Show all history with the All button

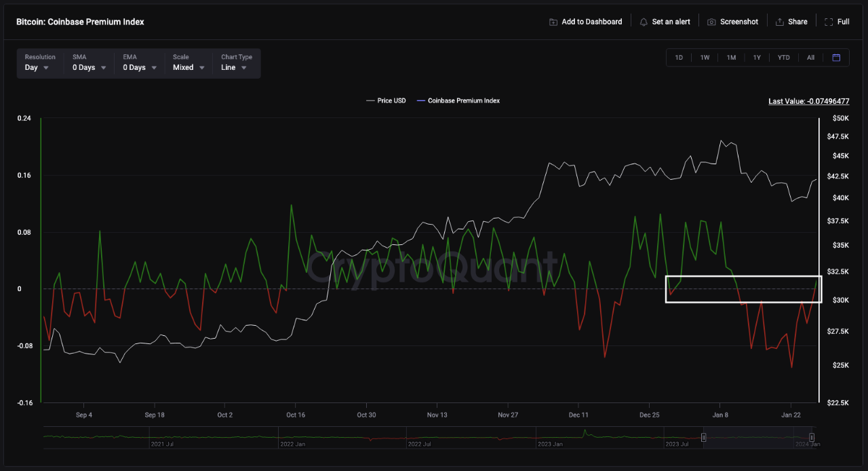[810, 58]
